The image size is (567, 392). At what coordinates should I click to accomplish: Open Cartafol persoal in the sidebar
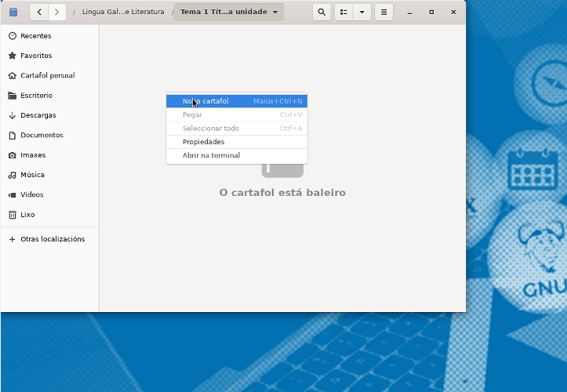pos(47,76)
